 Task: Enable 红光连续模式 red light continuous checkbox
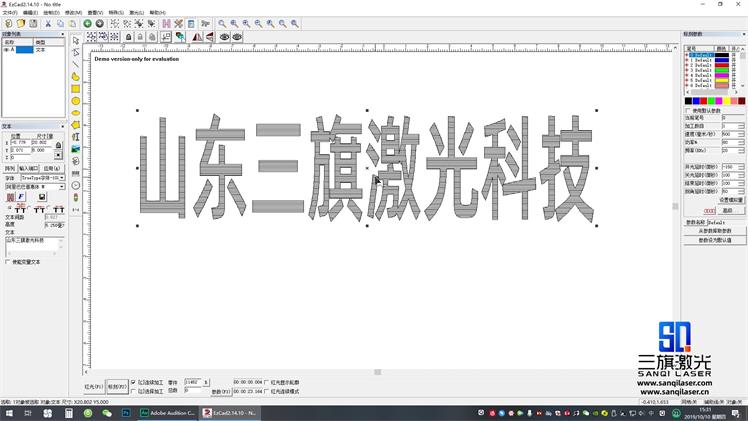pyautogui.click(x=267, y=391)
